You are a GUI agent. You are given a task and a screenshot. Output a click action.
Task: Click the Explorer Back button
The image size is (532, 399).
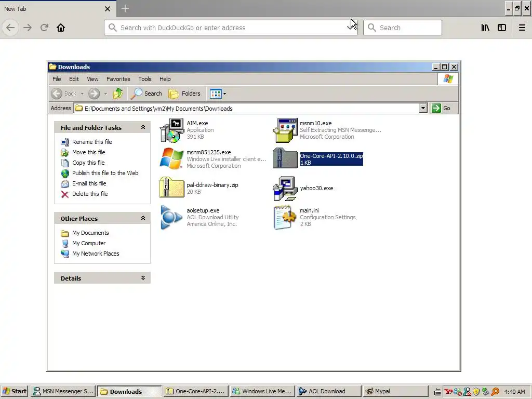pyautogui.click(x=64, y=94)
